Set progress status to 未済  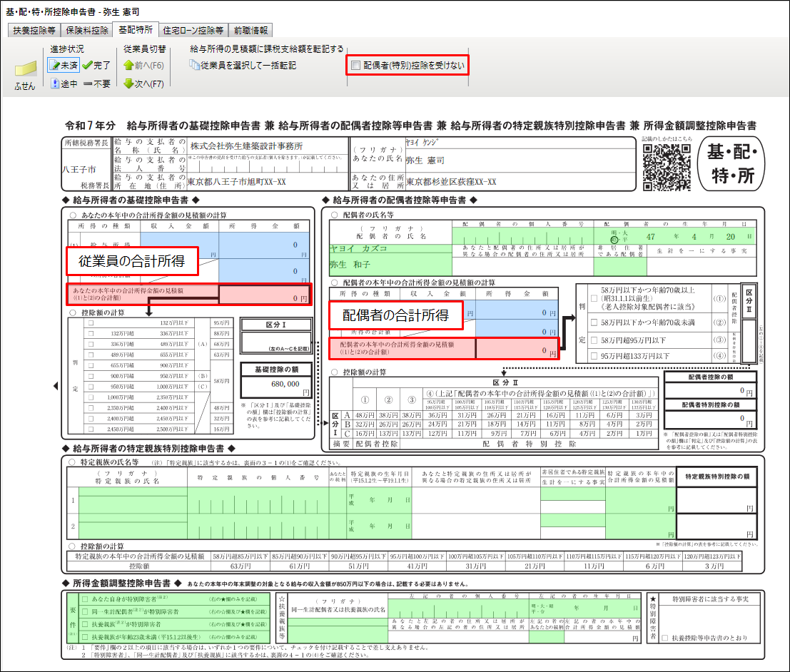point(64,65)
